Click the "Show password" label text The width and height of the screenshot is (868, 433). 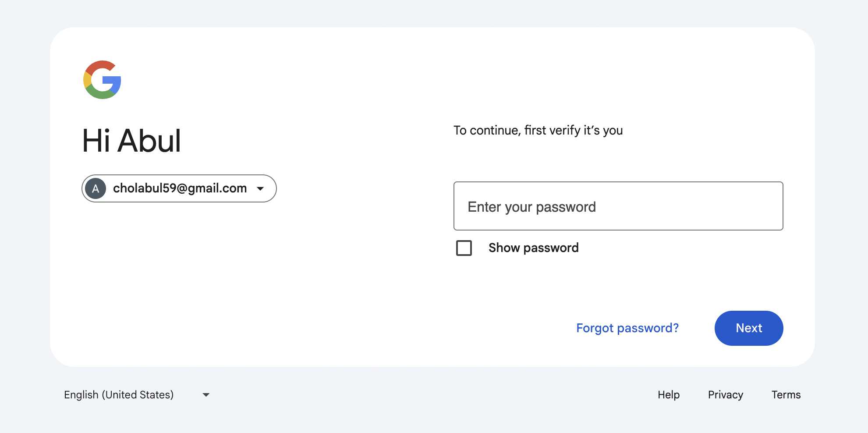533,248
